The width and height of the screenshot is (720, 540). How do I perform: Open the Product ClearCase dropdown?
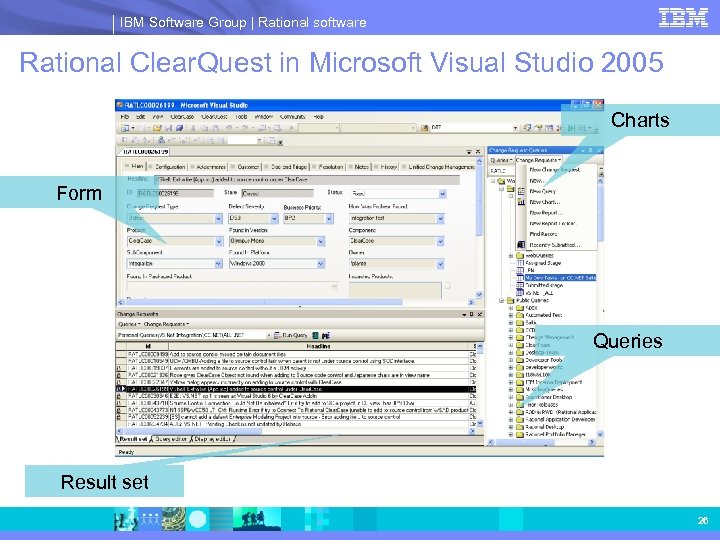pyautogui.click(x=219, y=241)
